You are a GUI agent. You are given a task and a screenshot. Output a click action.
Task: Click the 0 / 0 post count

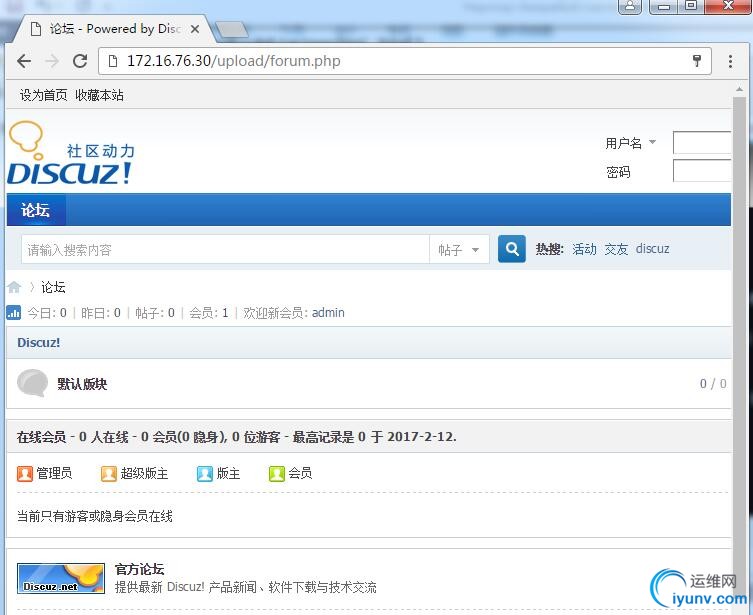tap(713, 384)
